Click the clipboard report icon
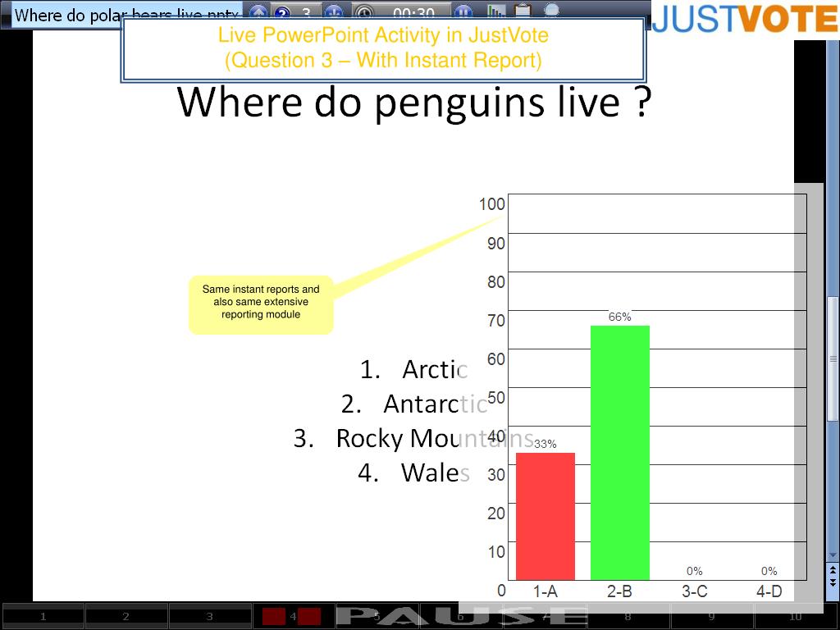 click(523, 11)
